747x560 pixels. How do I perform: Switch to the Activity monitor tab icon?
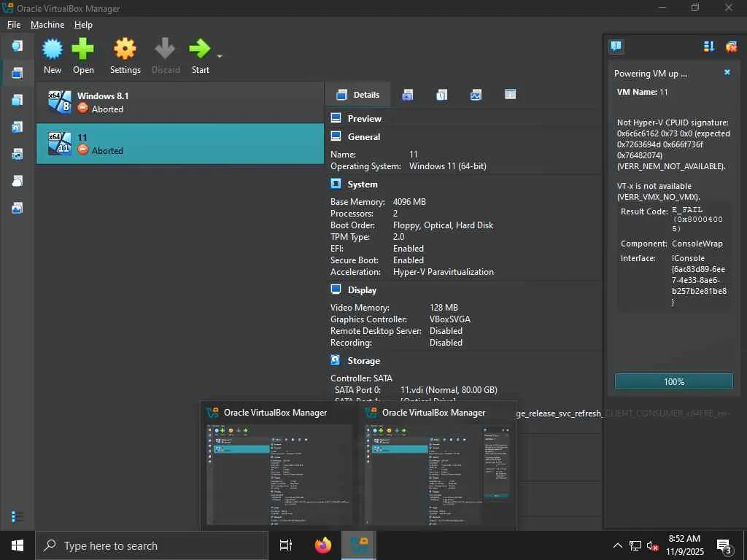[x=476, y=95]
